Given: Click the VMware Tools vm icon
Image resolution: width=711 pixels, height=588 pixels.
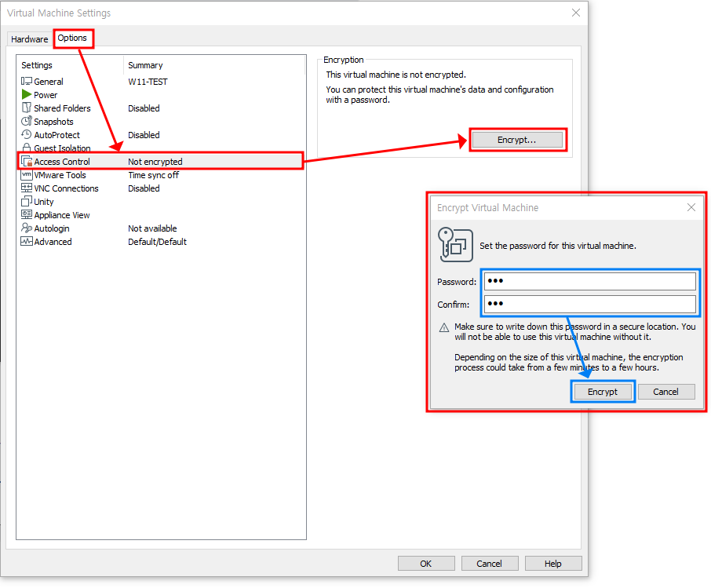Looking at the screenshot, I should pyautogui.click(x=27, y=175).
